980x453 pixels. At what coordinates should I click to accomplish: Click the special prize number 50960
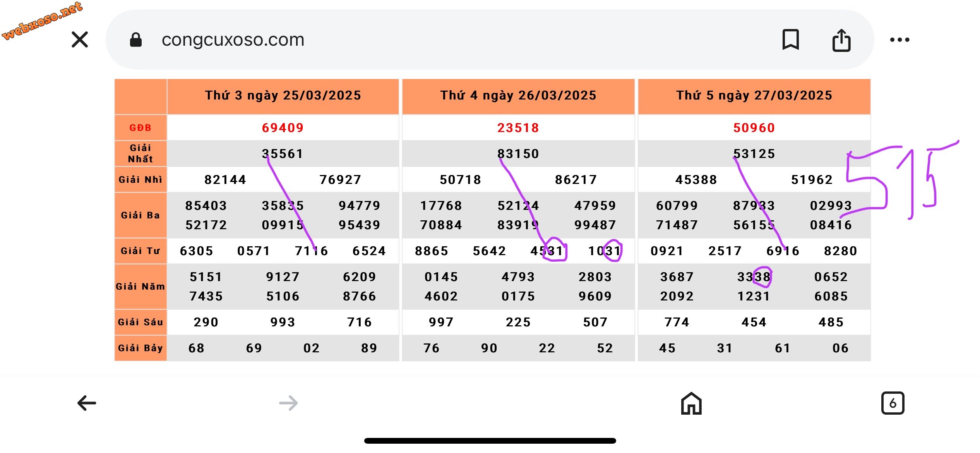(754, 128)
